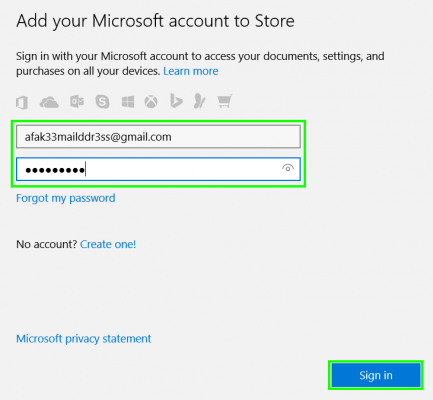Click the Xbox logo icon
433x400 pixels.
click(151, 101)
